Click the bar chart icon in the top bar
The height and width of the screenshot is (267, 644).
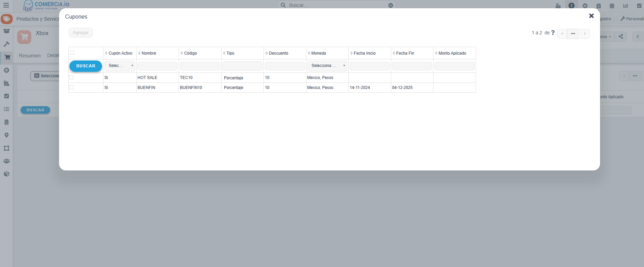(x=626, y=5)
